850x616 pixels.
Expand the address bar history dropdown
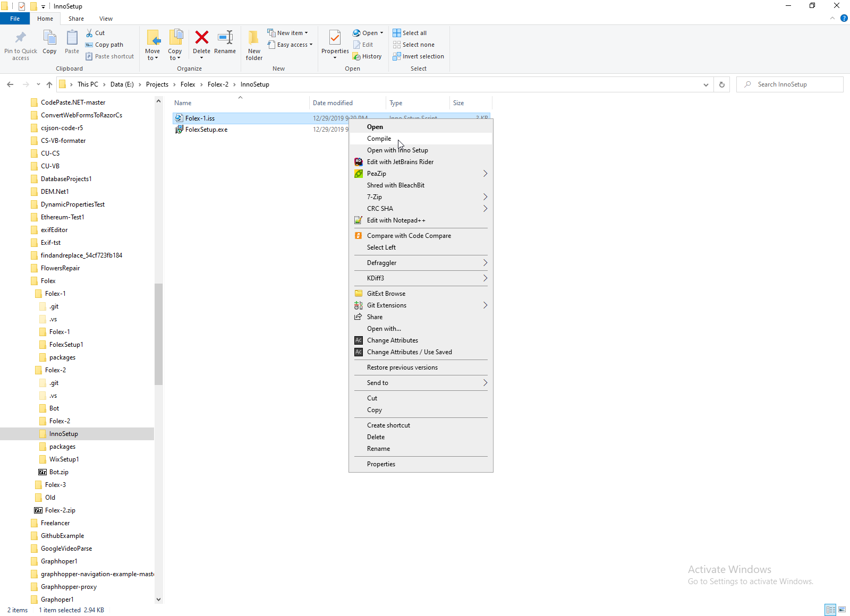pyautogui.click(x=705, y=84)
